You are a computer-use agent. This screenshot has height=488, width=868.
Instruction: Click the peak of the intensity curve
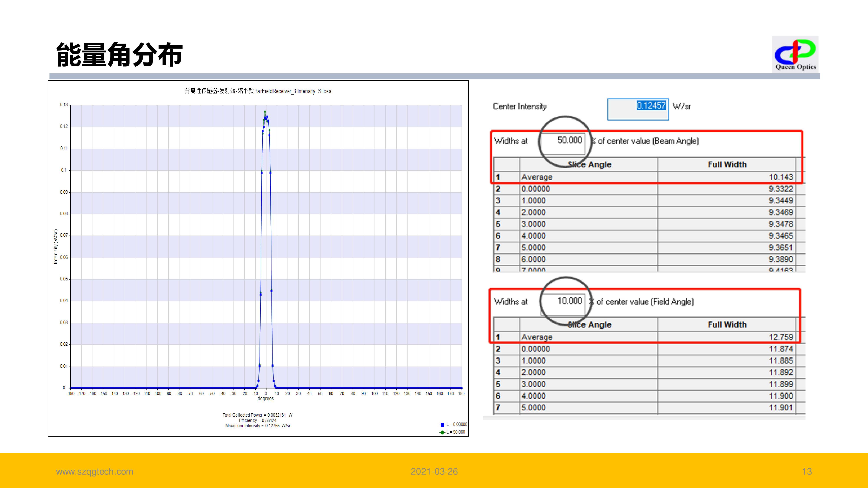click(x=265, y=112)
